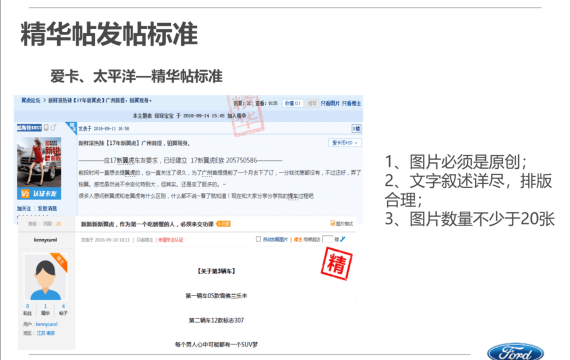570x360 pixels.
Task: Click 发短消息 link under the avatar
Action: click(47, 208)
